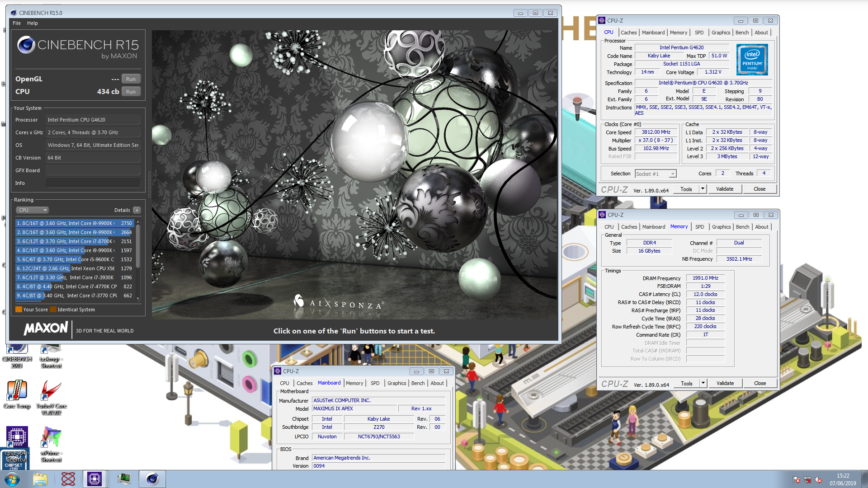Open the Graphics tab in the top CPU-Z window
This screenshot has height=488, width=868.
tap(721, 33)
